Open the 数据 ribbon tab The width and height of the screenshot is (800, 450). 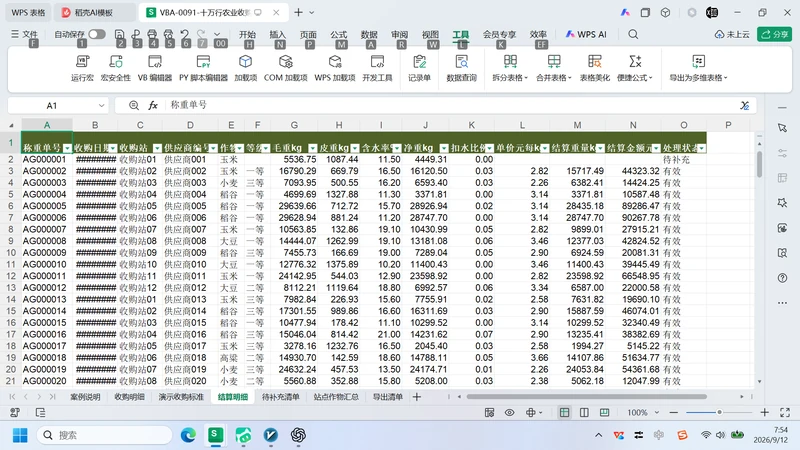click(369, 34)
